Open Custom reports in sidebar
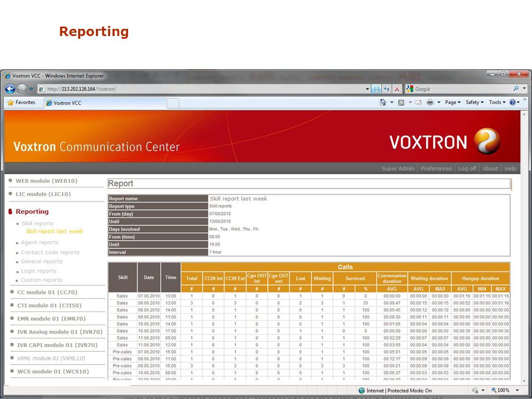 42,280
